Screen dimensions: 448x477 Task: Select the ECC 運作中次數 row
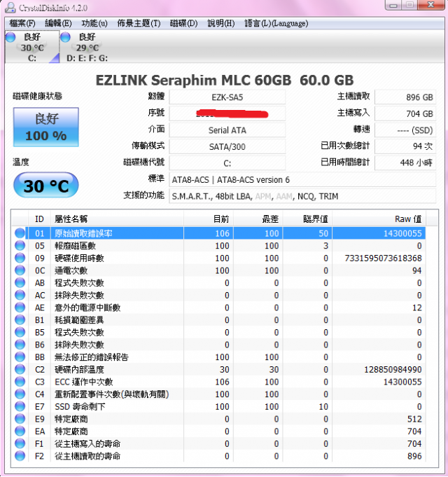tap(219, 382)
